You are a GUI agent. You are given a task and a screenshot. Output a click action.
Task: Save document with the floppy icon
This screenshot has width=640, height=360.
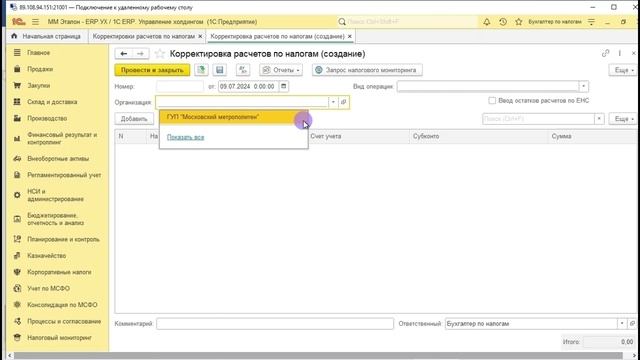tap(220, 70)
